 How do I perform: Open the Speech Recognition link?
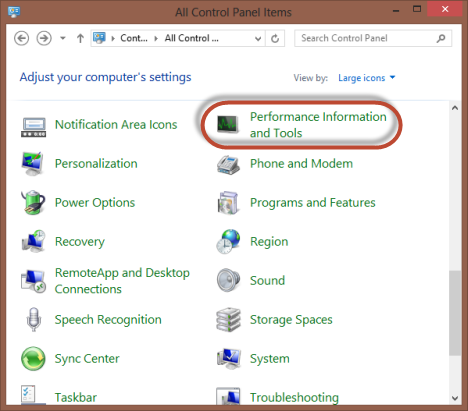(x=108, y=320)
